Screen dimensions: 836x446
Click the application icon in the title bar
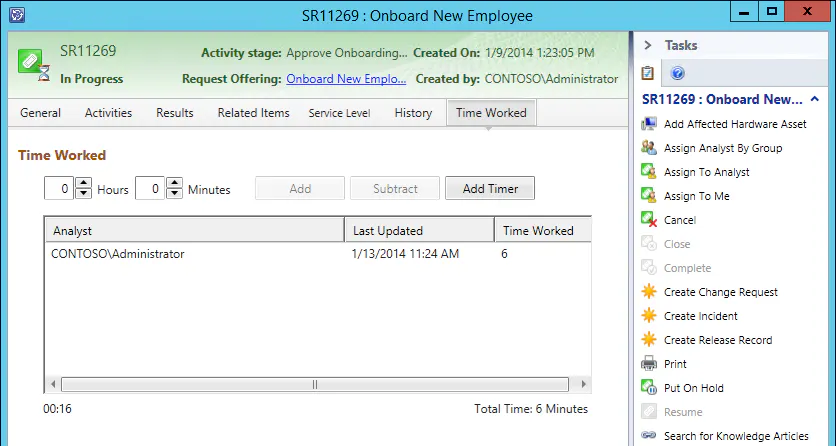(x=17, y=15)
